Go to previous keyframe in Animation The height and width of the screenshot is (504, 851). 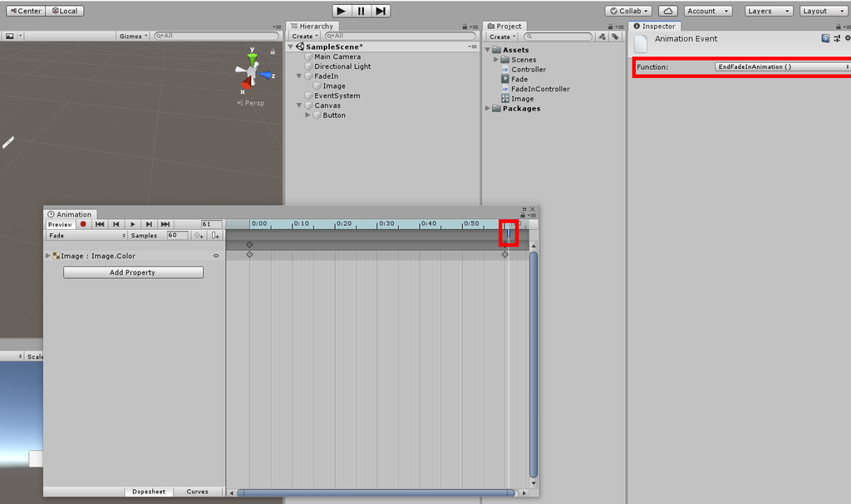click(116, 224)
